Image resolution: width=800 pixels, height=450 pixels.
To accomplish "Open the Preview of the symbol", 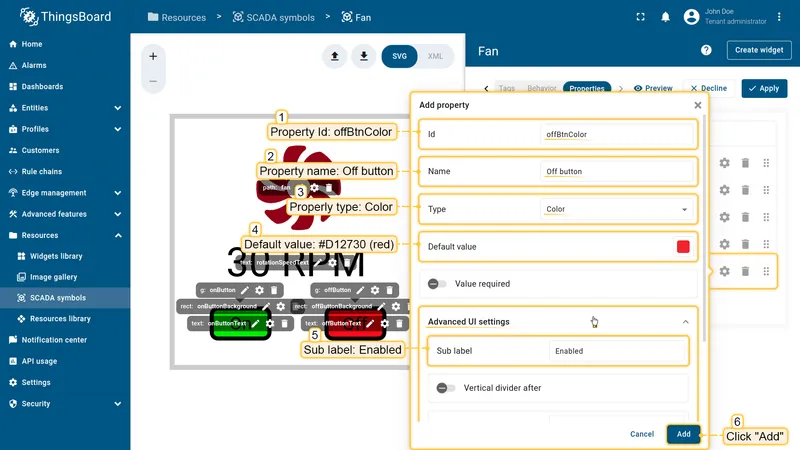I will pyautogui.click(x=653, y=88).
